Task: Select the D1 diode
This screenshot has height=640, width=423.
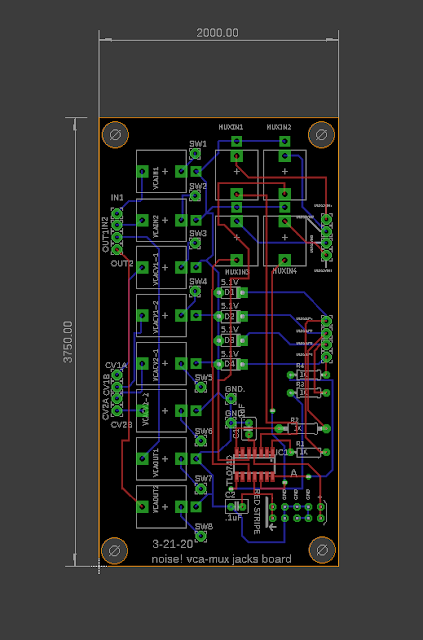Action: 231,293
